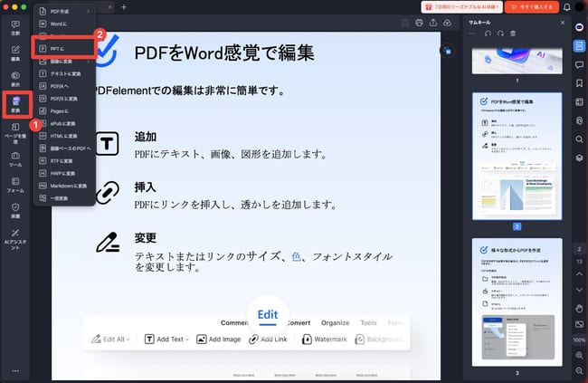This screenshot has width=588, height=383.
Task: Go to previous page with up chevron
Action: (579, 274)
